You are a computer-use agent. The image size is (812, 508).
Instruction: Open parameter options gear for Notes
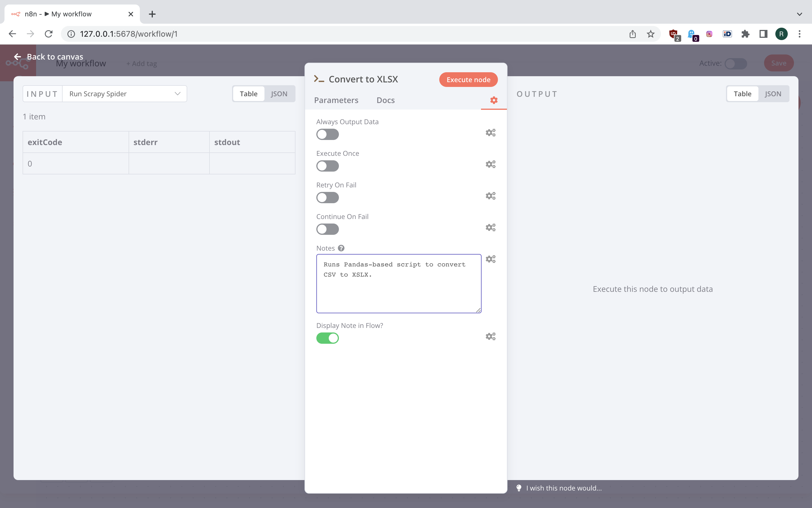point(491,259)
